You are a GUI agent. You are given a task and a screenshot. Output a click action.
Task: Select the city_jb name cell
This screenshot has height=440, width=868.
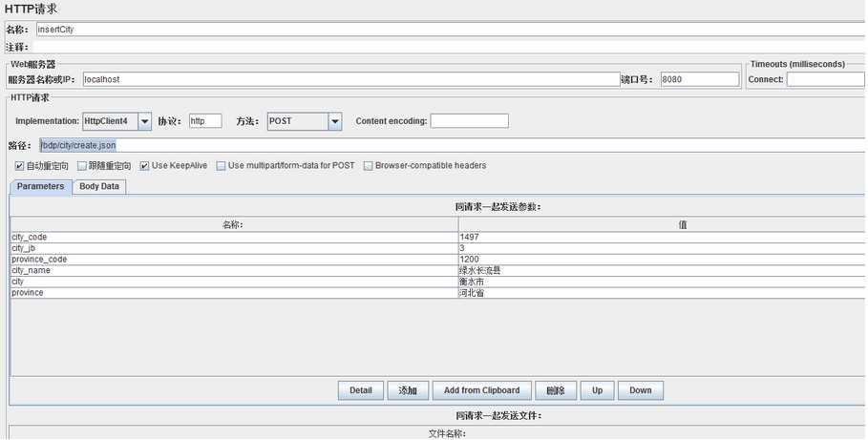point(234,248)
